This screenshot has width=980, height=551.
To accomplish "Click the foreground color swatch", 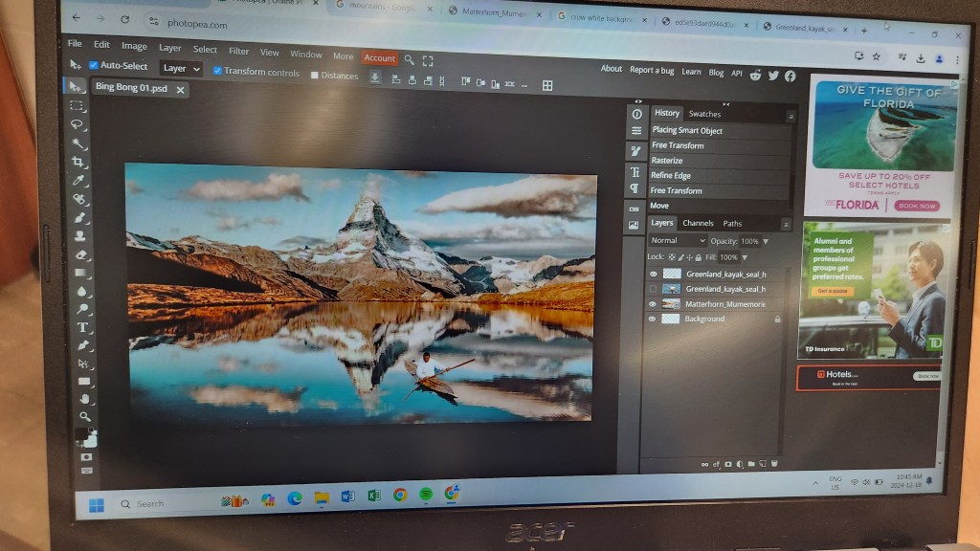I will [x=81, y=435].
